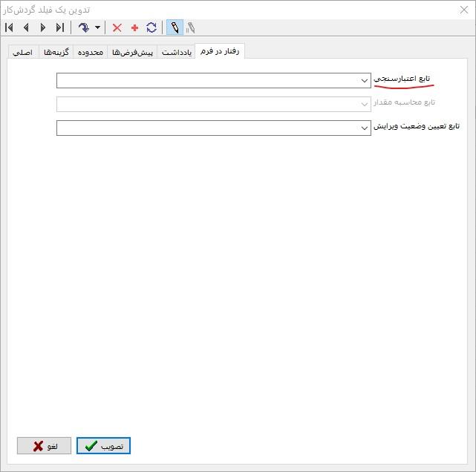Go to the first record

(10, 27)
